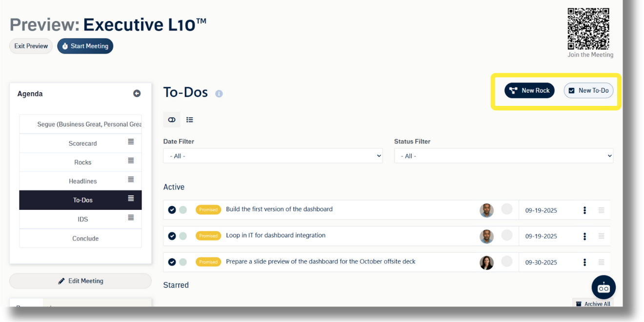The width and height of the screenshot is (644, 322).
Task: Click owner avatar on October offsite to-do
Action: [486, 262]
